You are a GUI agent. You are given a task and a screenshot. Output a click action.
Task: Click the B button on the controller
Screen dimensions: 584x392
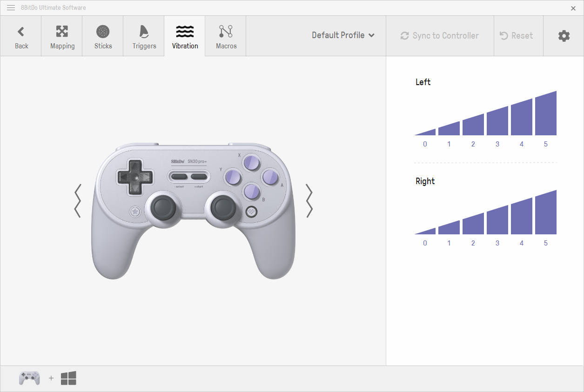coord(251,191)
